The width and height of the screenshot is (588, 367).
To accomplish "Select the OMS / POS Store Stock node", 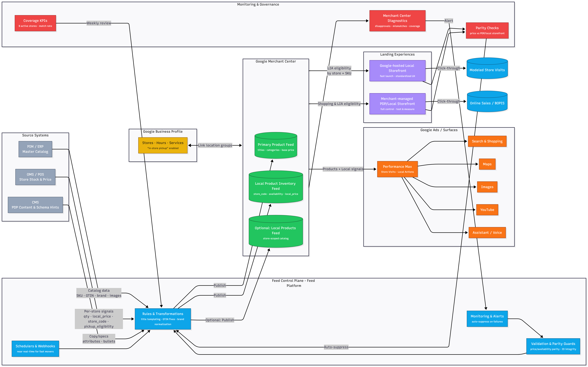I will point(35,177).
